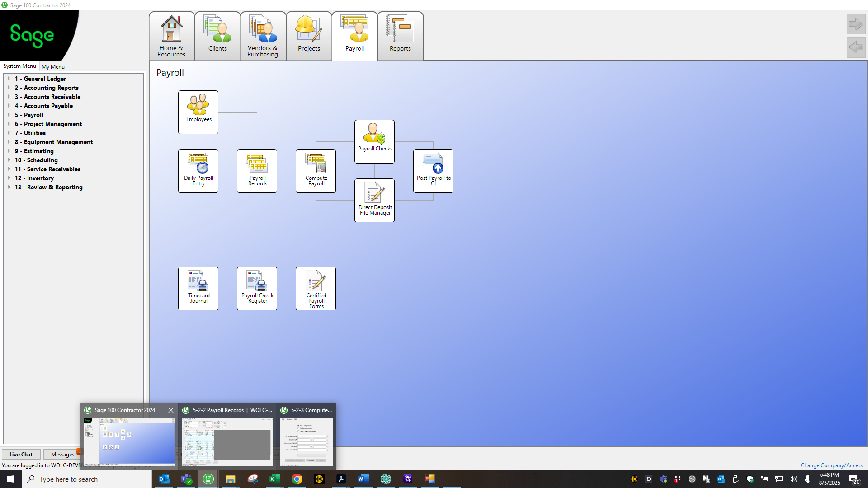
Task: Open the notification center
Action: 854,479
